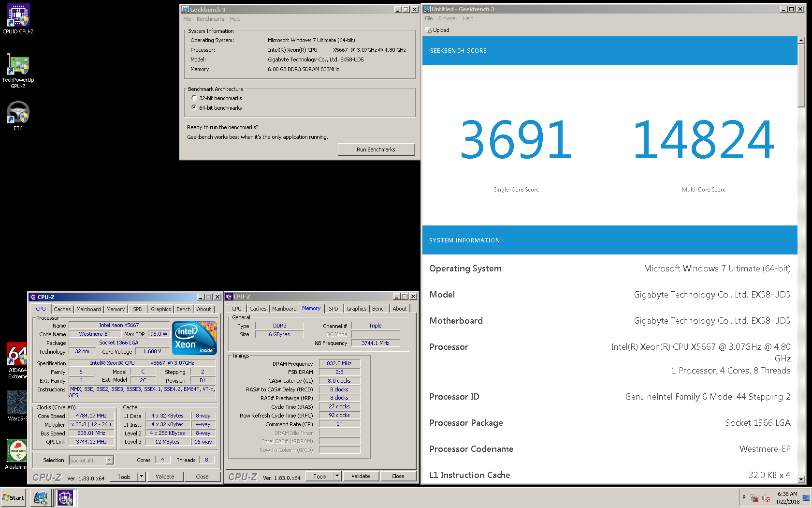Click scrollbar up arrow in Geekbench results
The height and width of the screenshot is (508, 812).
[801, 40]
